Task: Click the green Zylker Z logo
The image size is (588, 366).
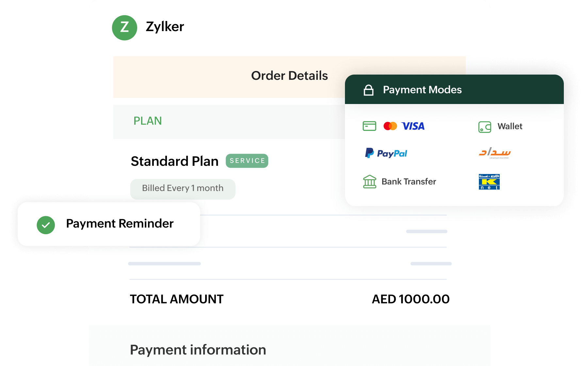Action: click(124, 28)
